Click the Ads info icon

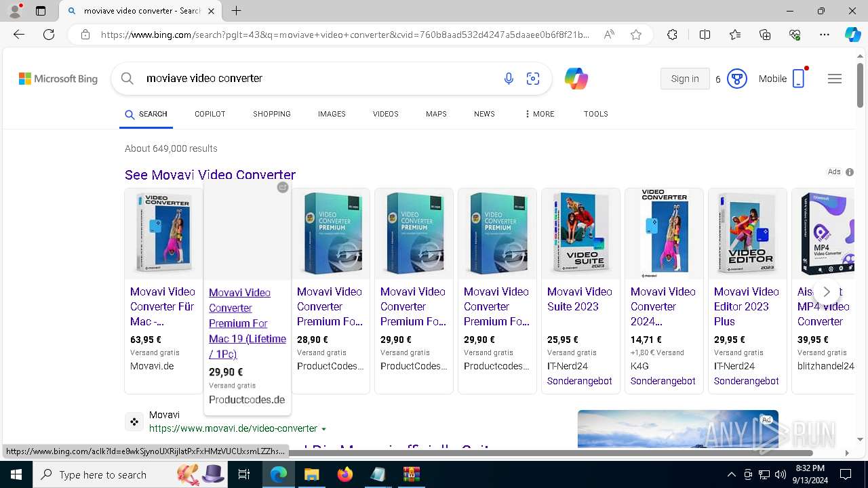coord(850,172)
